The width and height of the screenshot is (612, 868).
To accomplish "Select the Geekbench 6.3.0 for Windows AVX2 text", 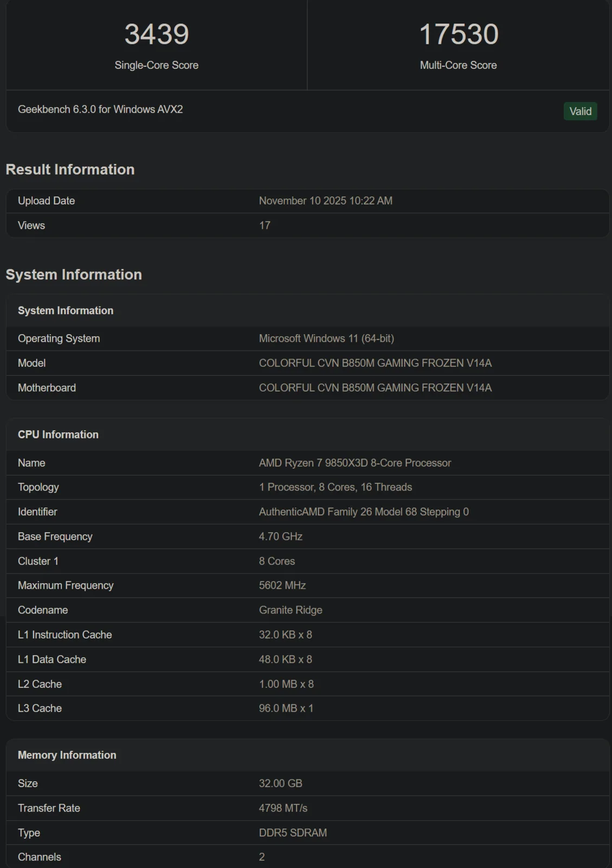I will click(100, 110).
